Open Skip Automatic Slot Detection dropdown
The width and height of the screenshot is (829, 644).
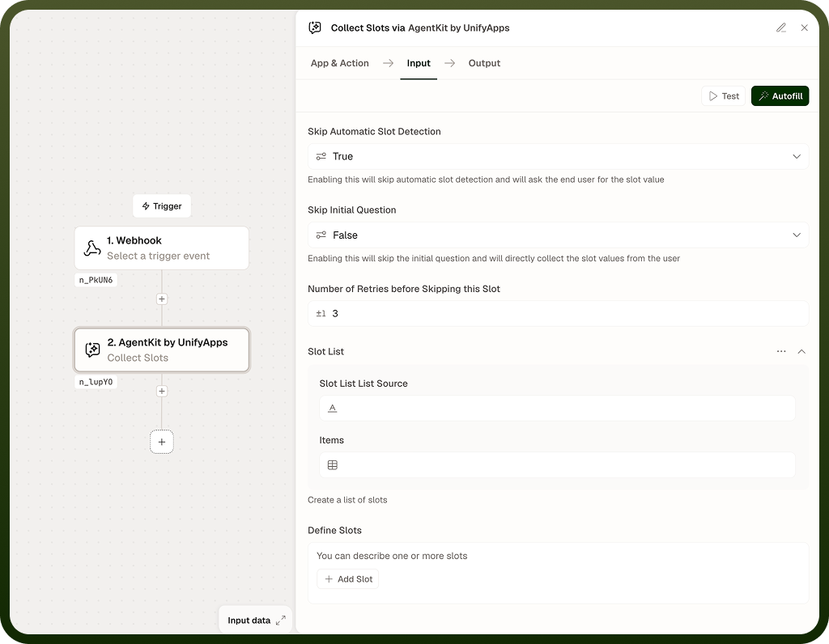coord(558,156)
